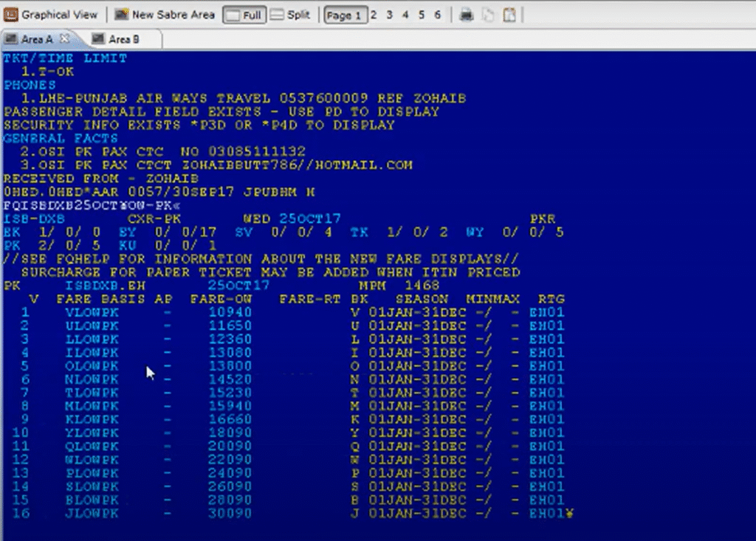The height and width of the screenshot is (541, 756).
Task: Click the SURCHARGE FOR PAPER TICKET notice
Action: (x=270, y=273)
